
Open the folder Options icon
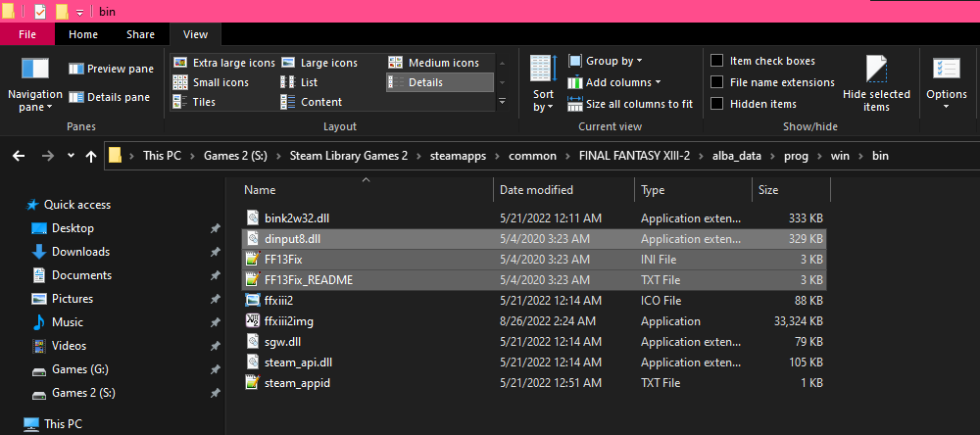(x=947, y=71)
